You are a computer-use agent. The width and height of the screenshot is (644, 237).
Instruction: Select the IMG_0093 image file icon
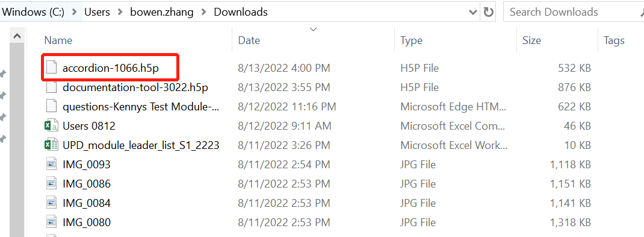pos(51,165)
